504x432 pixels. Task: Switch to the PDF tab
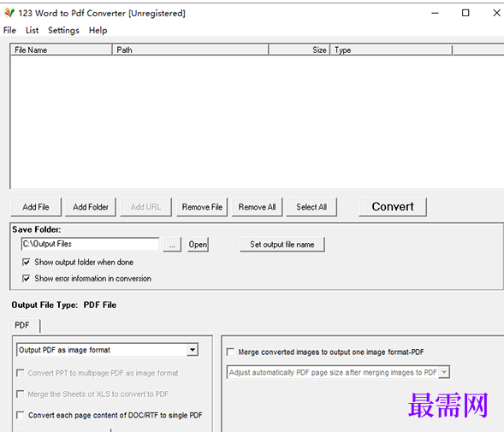25,325
